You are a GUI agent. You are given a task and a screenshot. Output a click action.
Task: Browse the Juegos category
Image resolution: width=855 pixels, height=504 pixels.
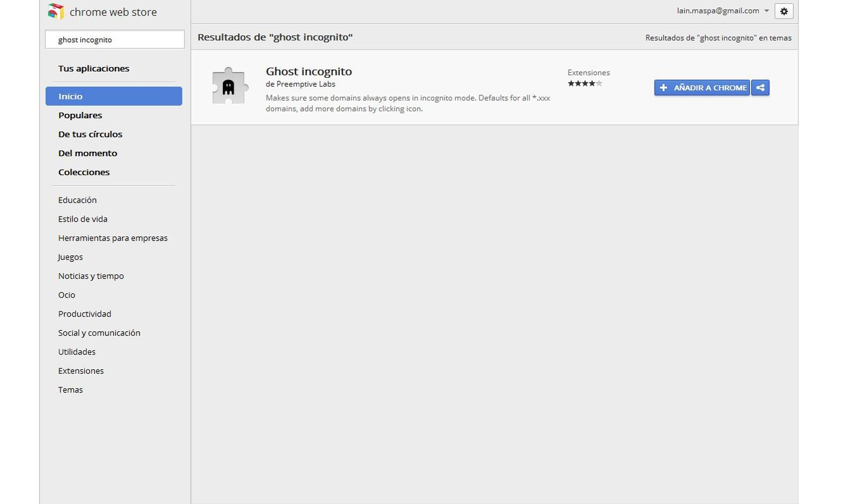click(x=70, y=257)
